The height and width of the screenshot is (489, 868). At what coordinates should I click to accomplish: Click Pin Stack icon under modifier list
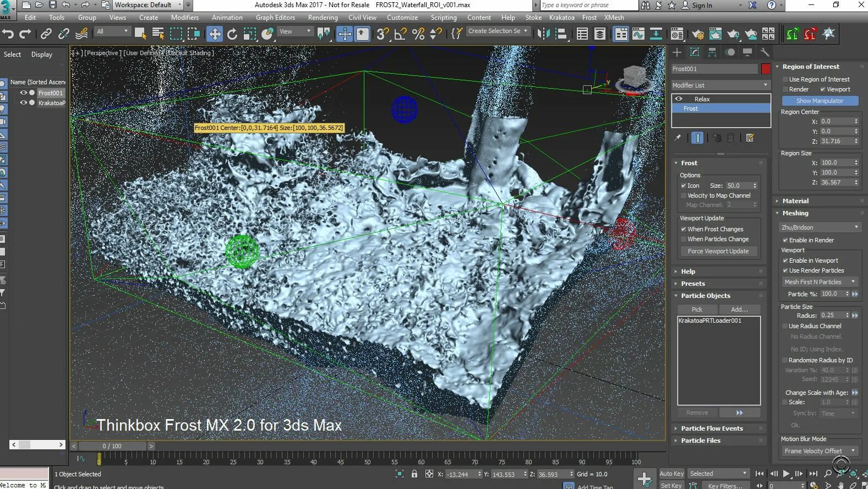click(x=678, y=138)
